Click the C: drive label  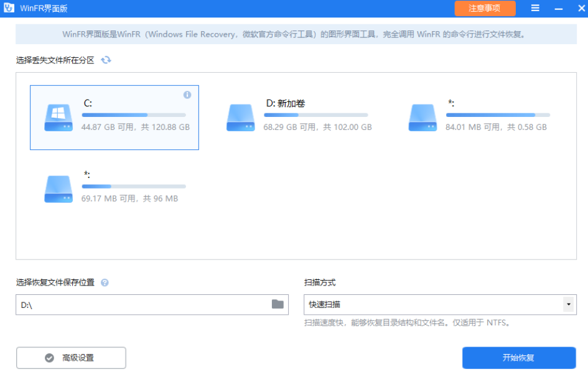pyautogui.click(x=88, y=103)
